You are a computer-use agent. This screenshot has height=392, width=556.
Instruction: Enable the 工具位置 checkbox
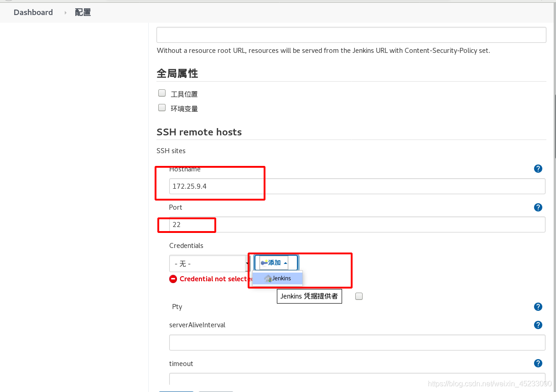tap(162, 93)
